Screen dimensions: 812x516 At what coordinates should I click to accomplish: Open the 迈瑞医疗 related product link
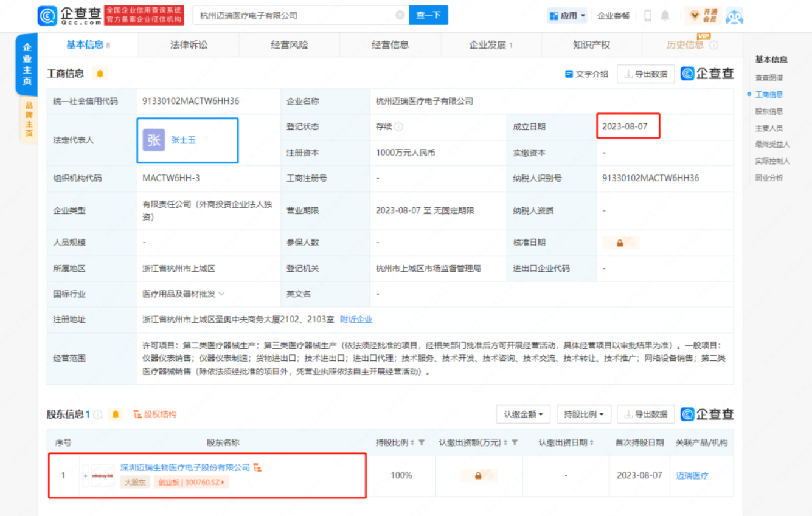click(x=692, y=476)
